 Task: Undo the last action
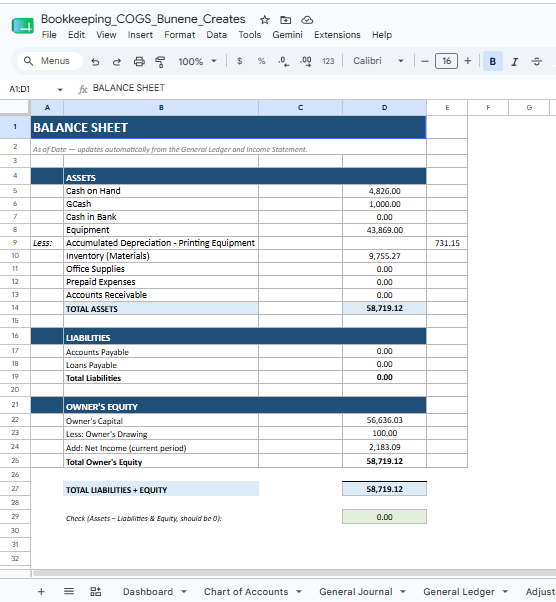(95, 61)
